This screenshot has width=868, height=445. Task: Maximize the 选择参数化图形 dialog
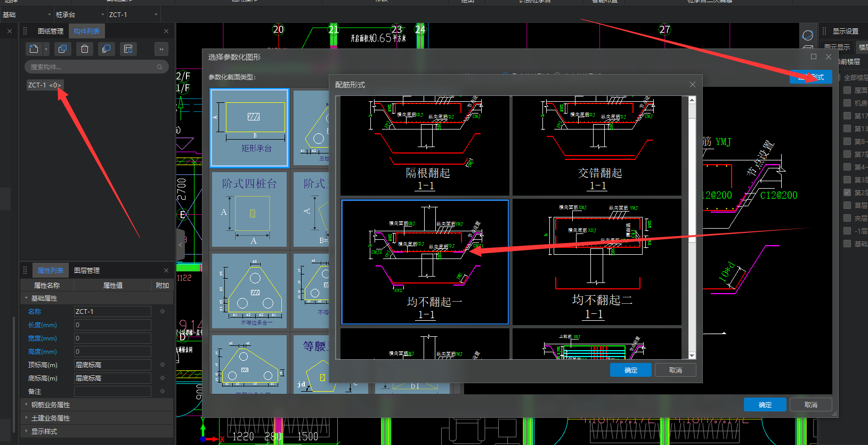click(x=814, y=56)
